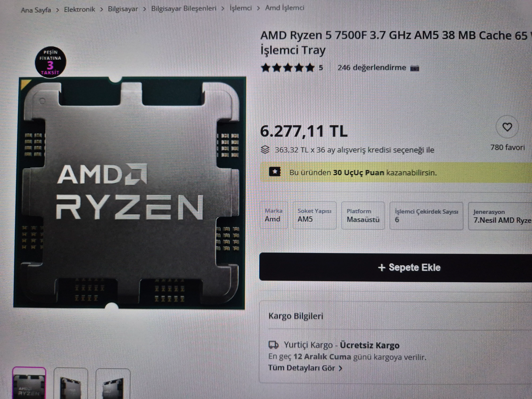Click the Soket Yapısı AM5 spec box

[x=314, y=215]
